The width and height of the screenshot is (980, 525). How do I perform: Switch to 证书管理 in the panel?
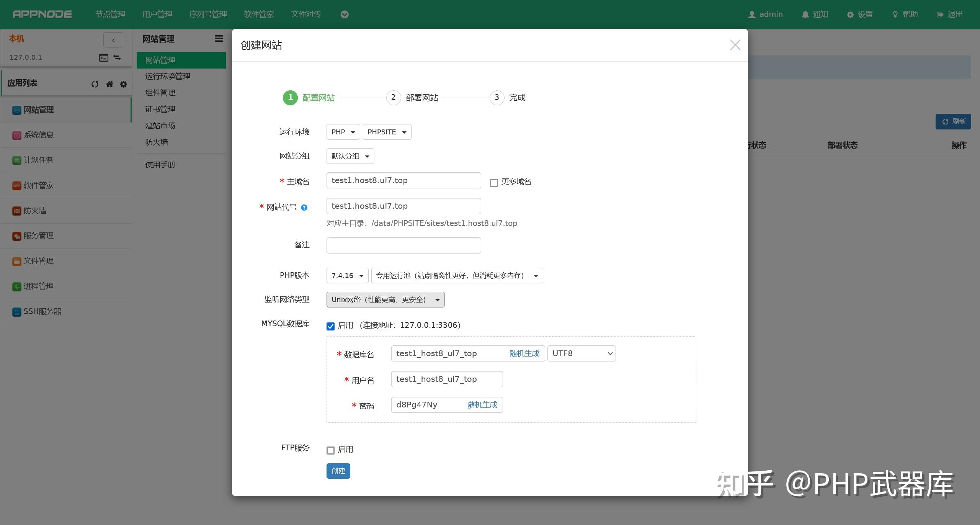click(x=160, y=109)
